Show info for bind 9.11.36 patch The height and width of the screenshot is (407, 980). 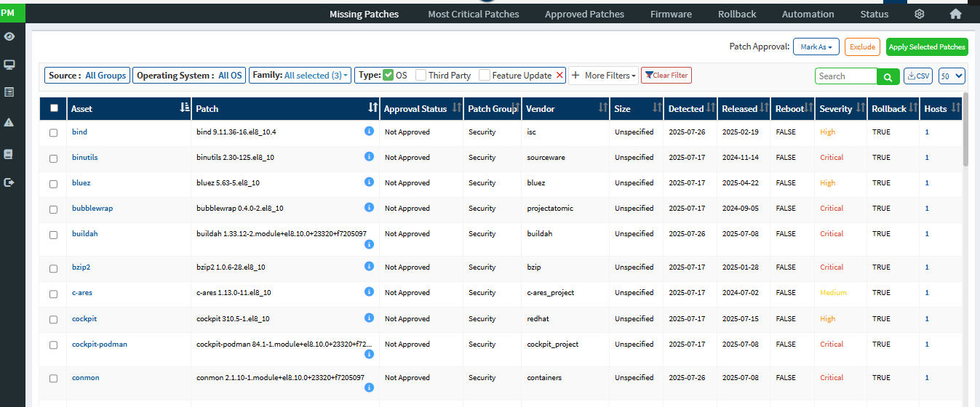tap(369, 131)
